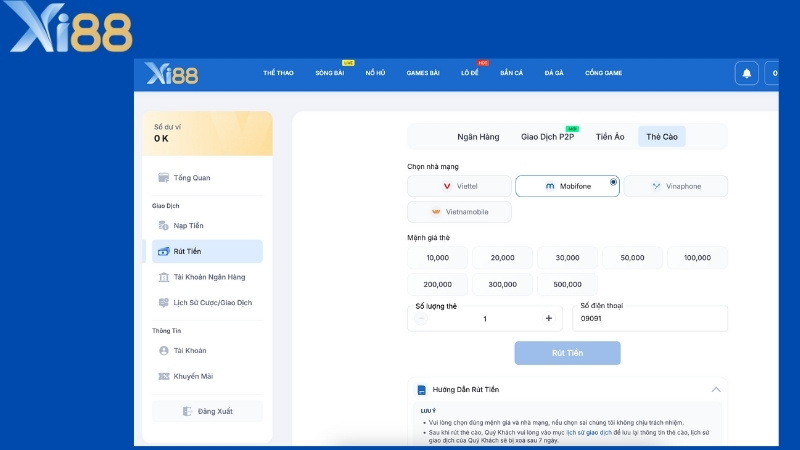800x450 pixels.
Task: Select 100,000 card denomination
Action: [697, 258]
